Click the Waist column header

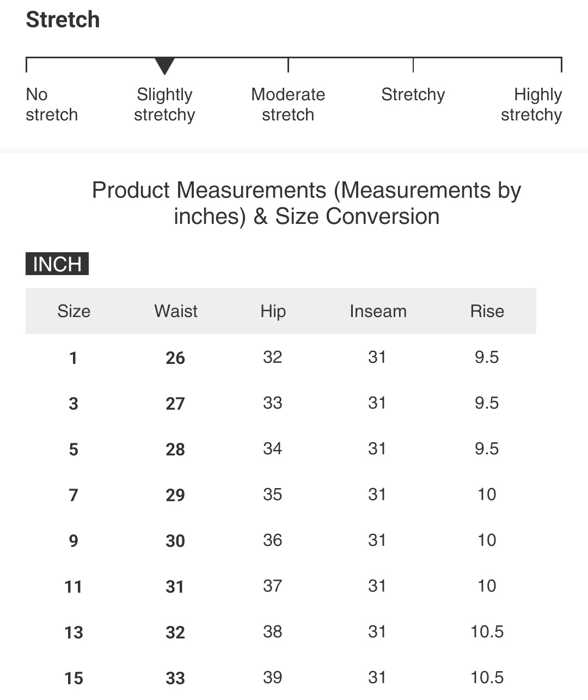(176, 311)
